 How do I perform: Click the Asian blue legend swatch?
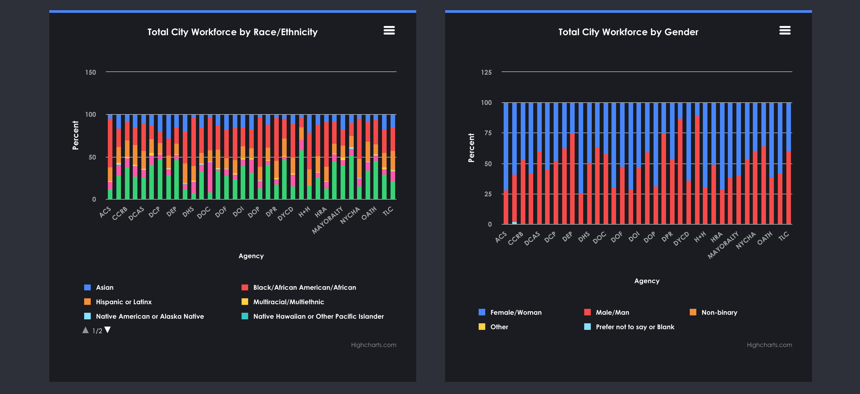(87, 287)
